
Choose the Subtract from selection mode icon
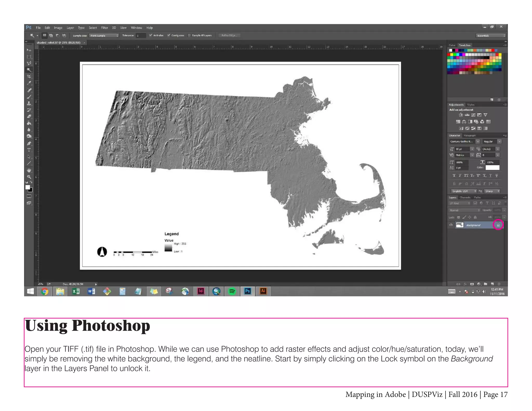pyautogui.click(x=57, y=35)
